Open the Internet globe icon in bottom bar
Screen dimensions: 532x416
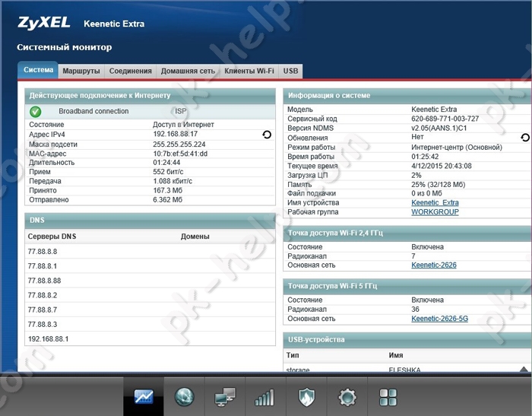[x=184, y=396]
